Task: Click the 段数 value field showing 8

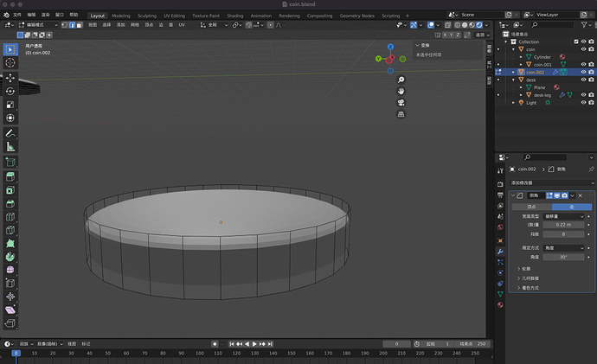Action: point(563,233)
